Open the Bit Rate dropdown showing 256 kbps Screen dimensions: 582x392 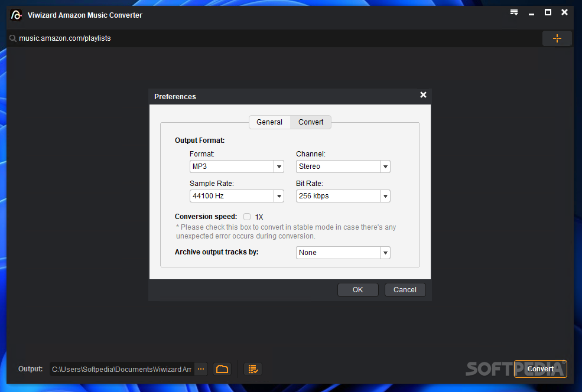(343, 196)
